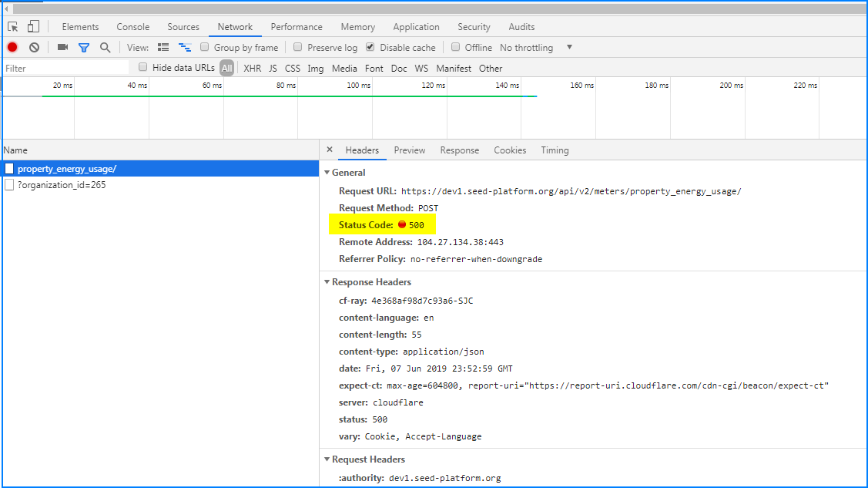Open the Elements panel tab
Viewport: 868px width, 488px height.
pyautogui.click(x=80, y=26)
